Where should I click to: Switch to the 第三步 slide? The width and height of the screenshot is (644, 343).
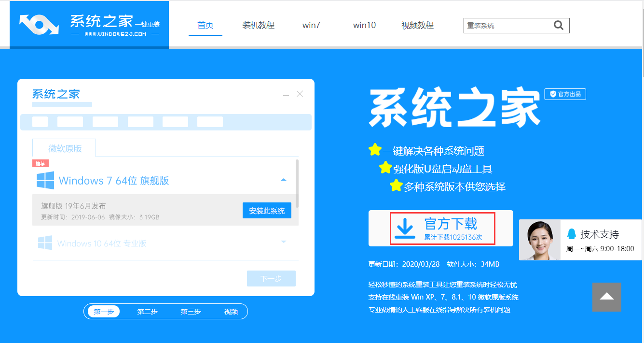click(191, 312)
